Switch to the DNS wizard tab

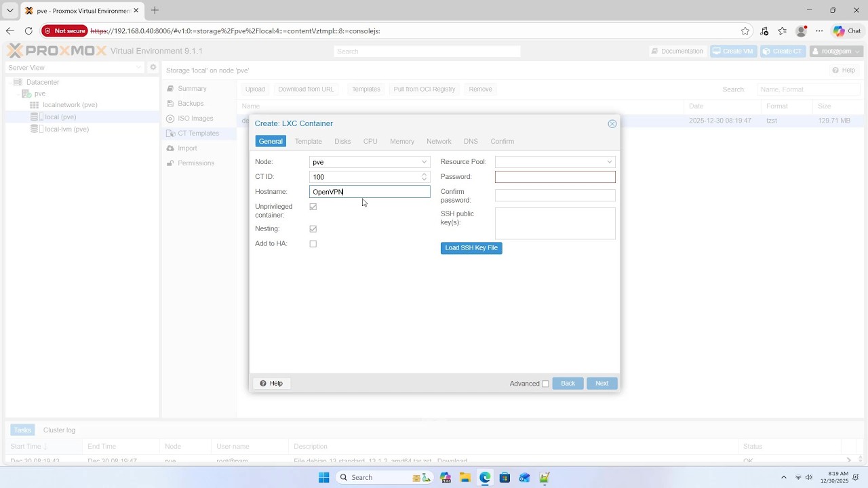click(x=471, y=141)
